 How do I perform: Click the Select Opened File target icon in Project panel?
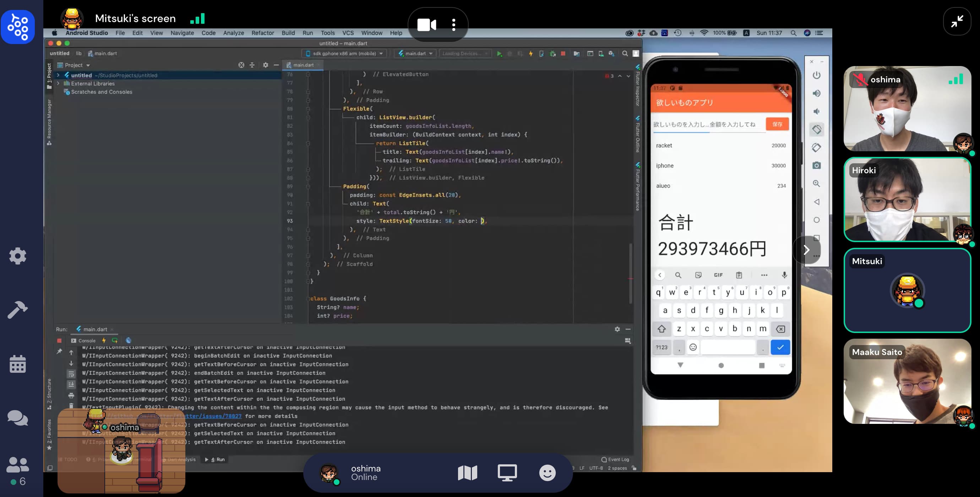click(x=241, y=65)
